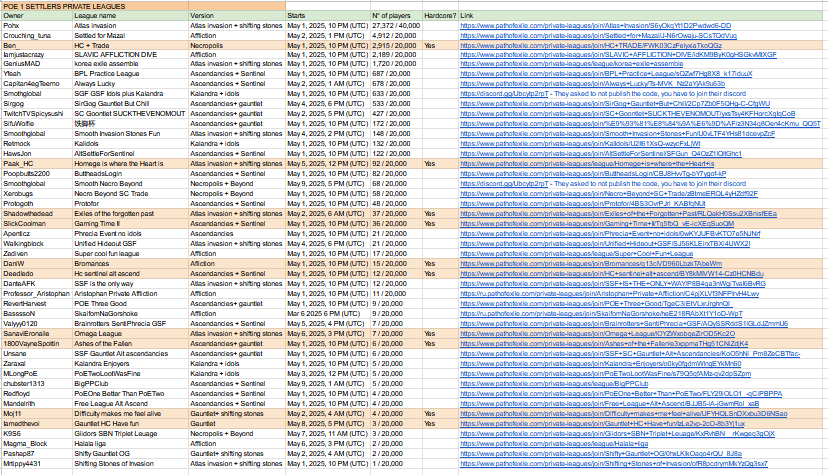Select the '1 / 20,000' players cell
Image resolution: width=828 pixels, height=475 pixels.
pyautogui.click(x=396, y=464)
